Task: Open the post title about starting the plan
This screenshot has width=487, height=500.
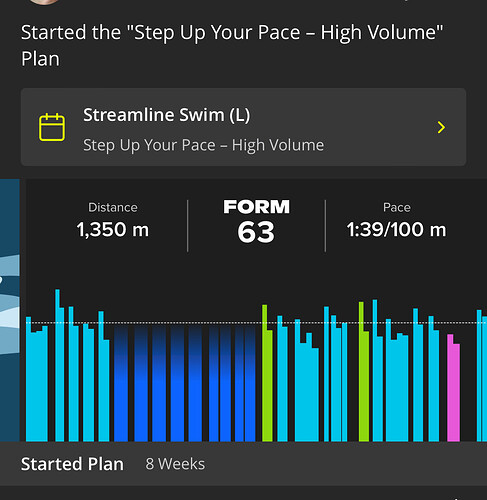Action: point(232,45)
